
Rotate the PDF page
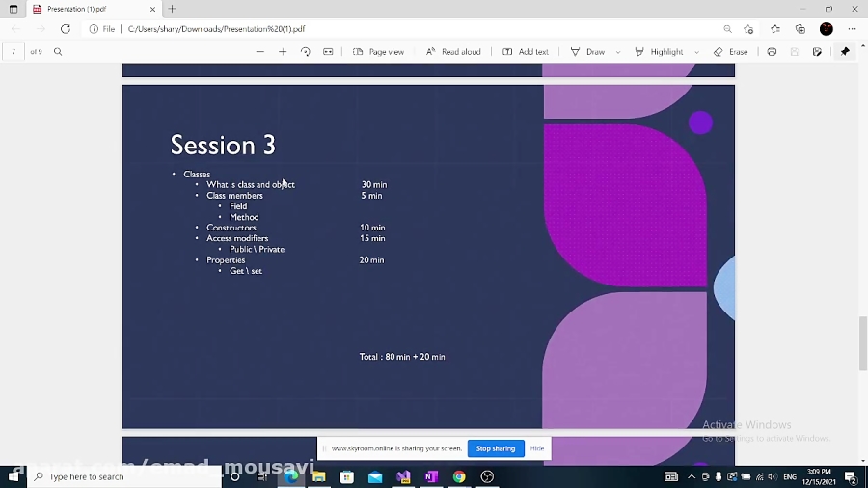click(306, 52)
